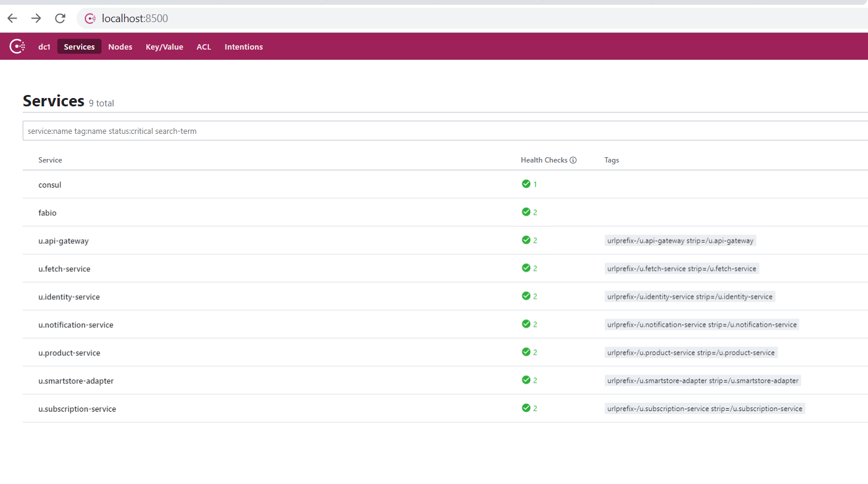
Task: Switch to the Nodes tab
Action: click(120, 47)
